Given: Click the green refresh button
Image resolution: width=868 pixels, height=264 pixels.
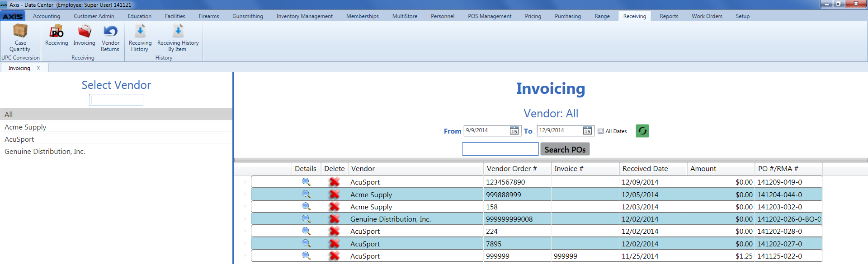Looking at the screenshot, I should click(x=642, y=131).
